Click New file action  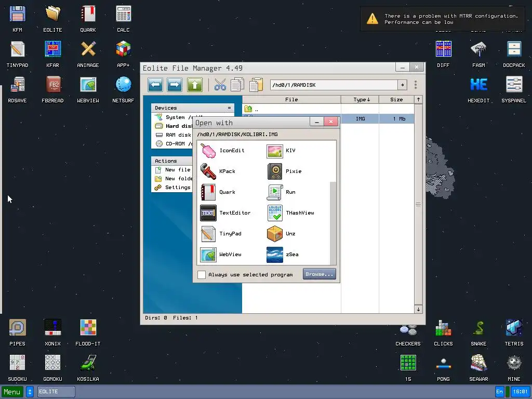click(173, 170)
